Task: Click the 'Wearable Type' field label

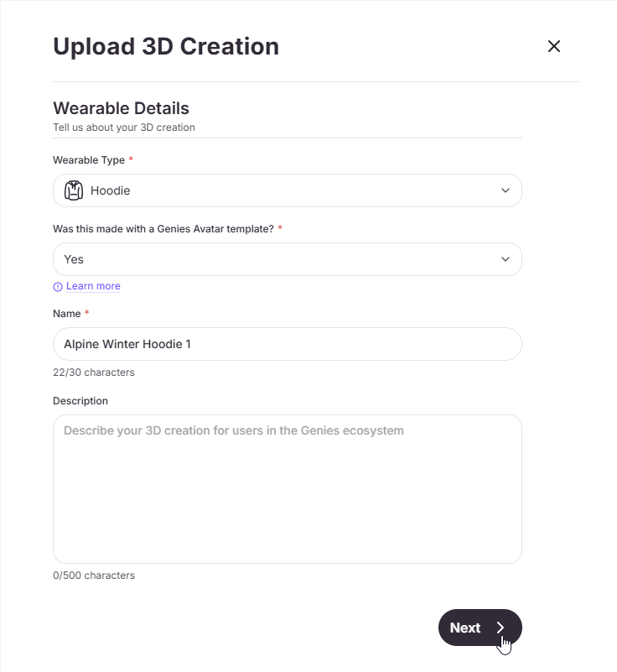Action: [x=89, y=160]
